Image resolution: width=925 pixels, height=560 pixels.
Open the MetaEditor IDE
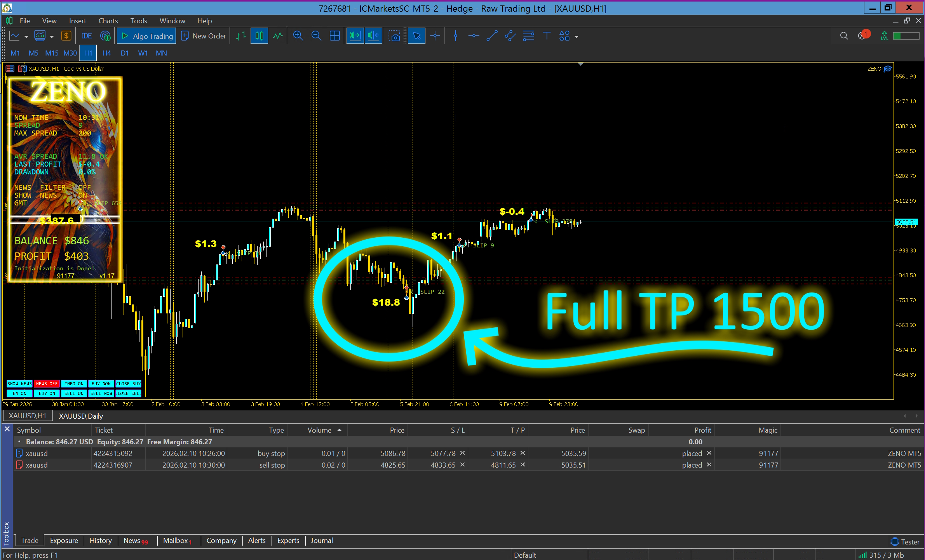(86, 36)
